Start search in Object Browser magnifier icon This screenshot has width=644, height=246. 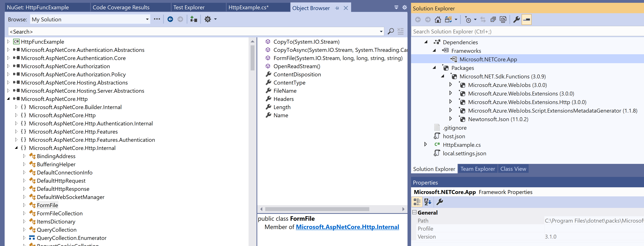[x=390, y=31]
